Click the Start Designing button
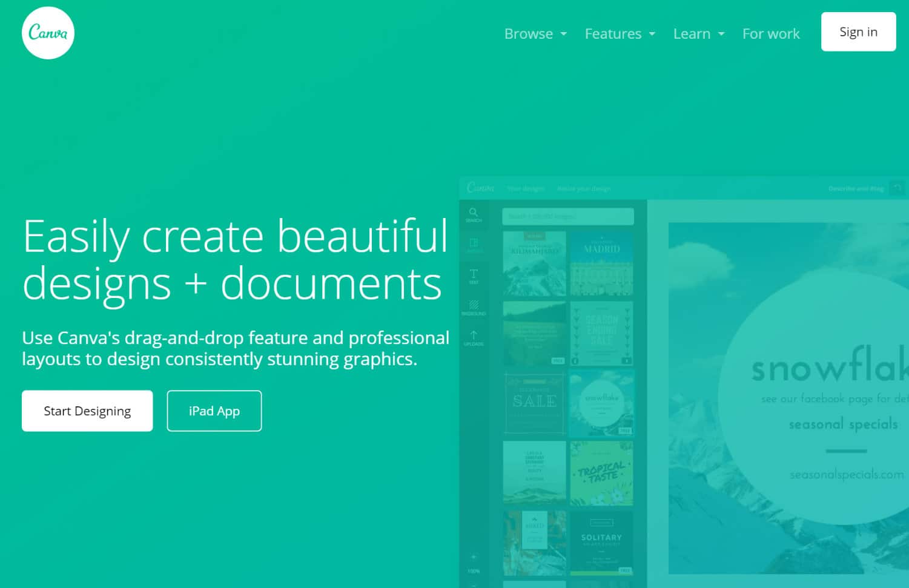This screenshot has height=588, width=909. [87, 411]
